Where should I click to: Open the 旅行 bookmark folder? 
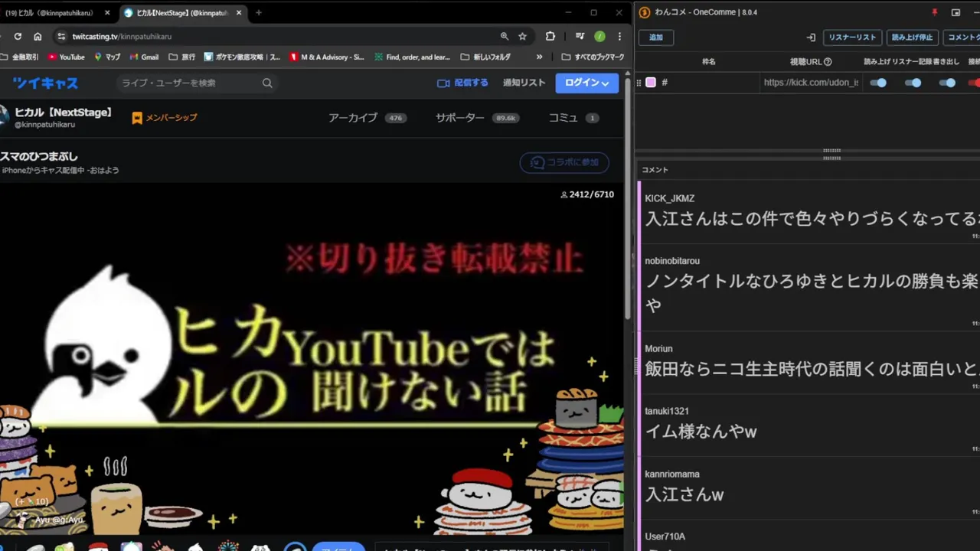coord(181,57)
